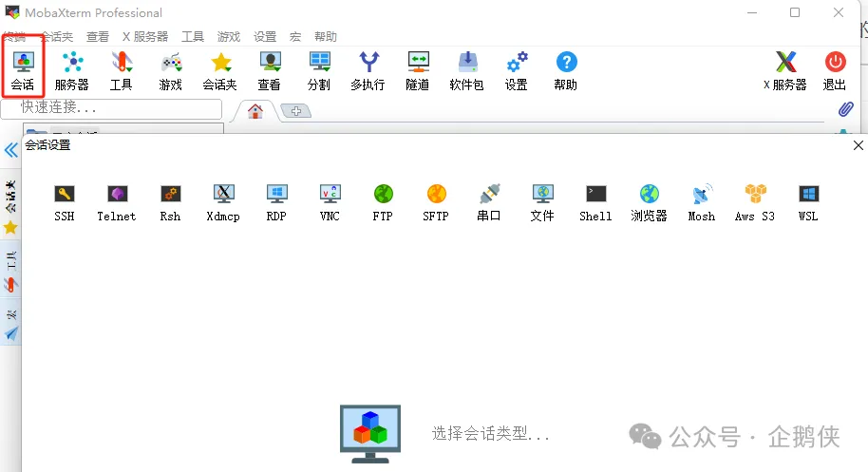The image size is (868, 472).
Task: Choose the Rsh session type
Action: click(171, 203)
